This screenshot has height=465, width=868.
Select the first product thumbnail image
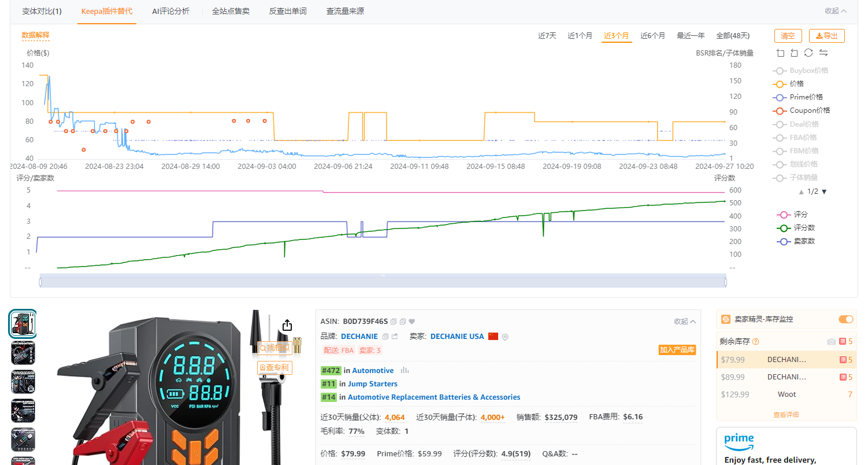23,324
